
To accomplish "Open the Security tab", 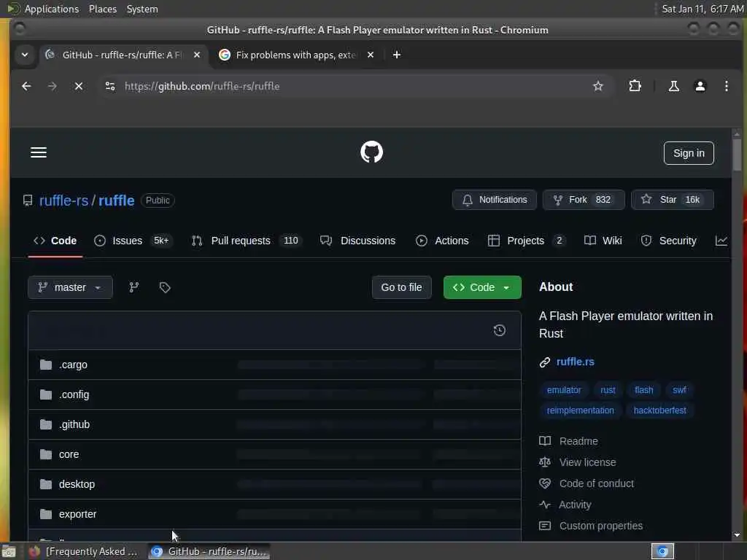I will [x=669, y=241].
